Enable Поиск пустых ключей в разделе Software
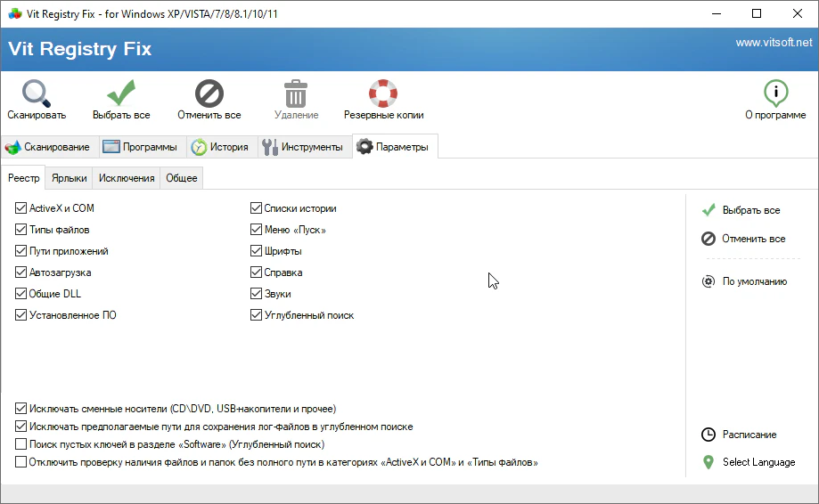 click(x=21, y=444)
